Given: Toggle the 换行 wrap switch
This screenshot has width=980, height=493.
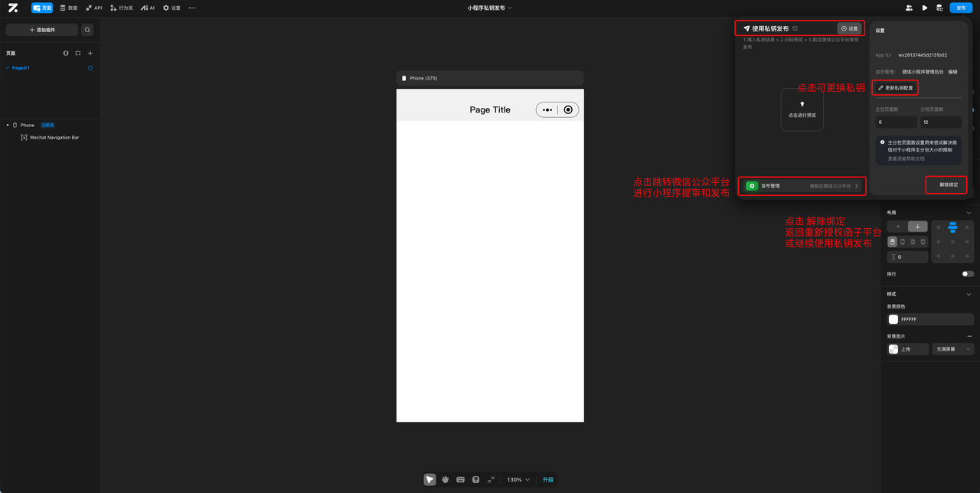Looking at the screenshot, I should pos(969,273).
